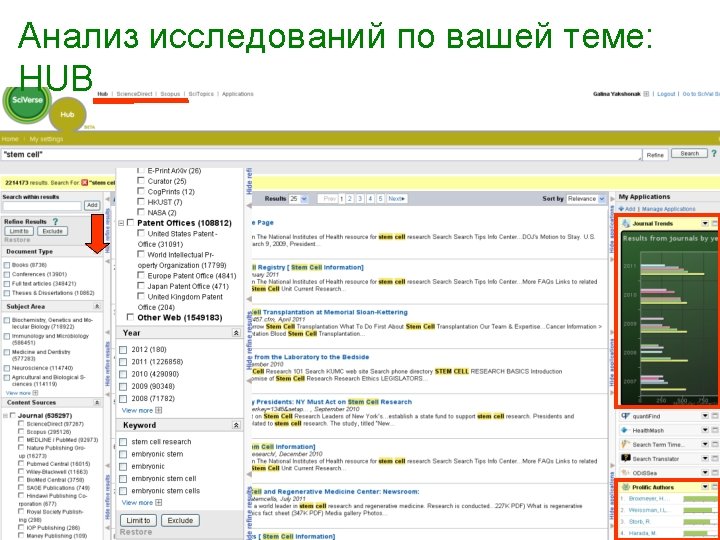The width and height of the screenshot is (720, 540).
Task: Click the Search Term Time app icon
Action: click(625, 444)
